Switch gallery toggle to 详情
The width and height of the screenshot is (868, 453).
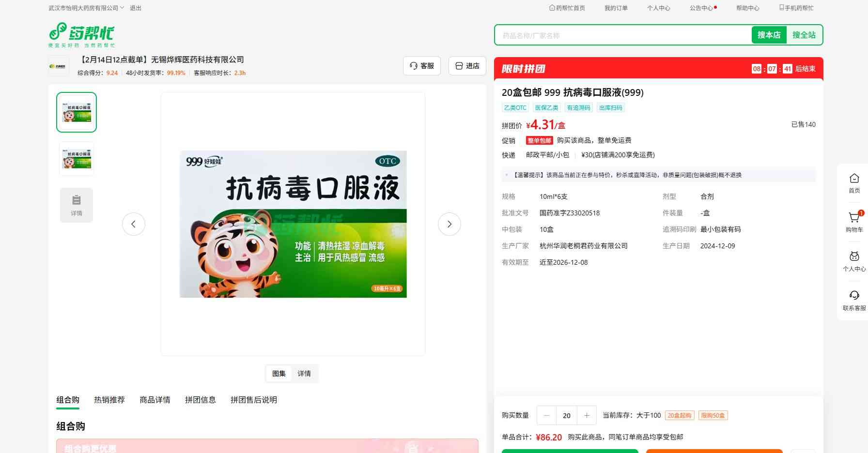304,374
